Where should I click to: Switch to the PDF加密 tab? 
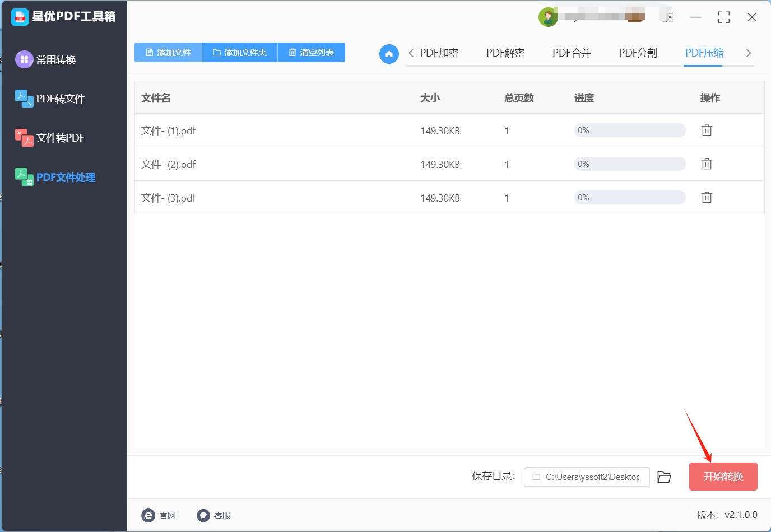coord(439,53)
